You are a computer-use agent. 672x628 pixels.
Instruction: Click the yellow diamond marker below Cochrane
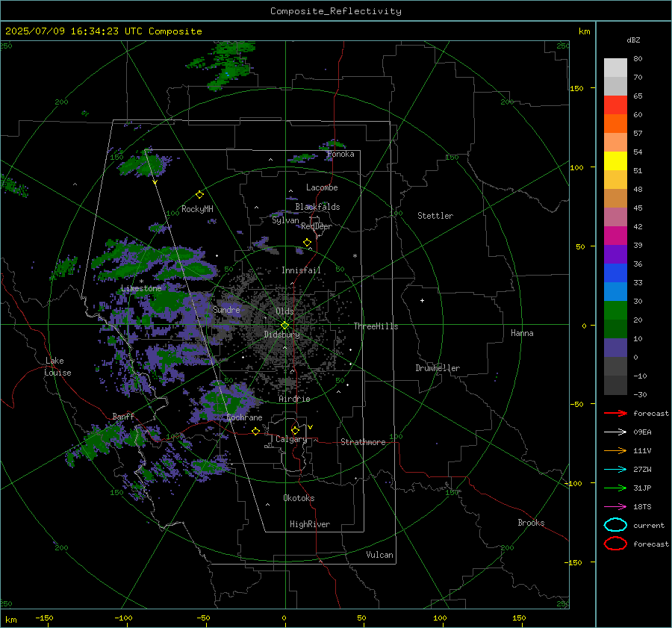coord(255,431)
